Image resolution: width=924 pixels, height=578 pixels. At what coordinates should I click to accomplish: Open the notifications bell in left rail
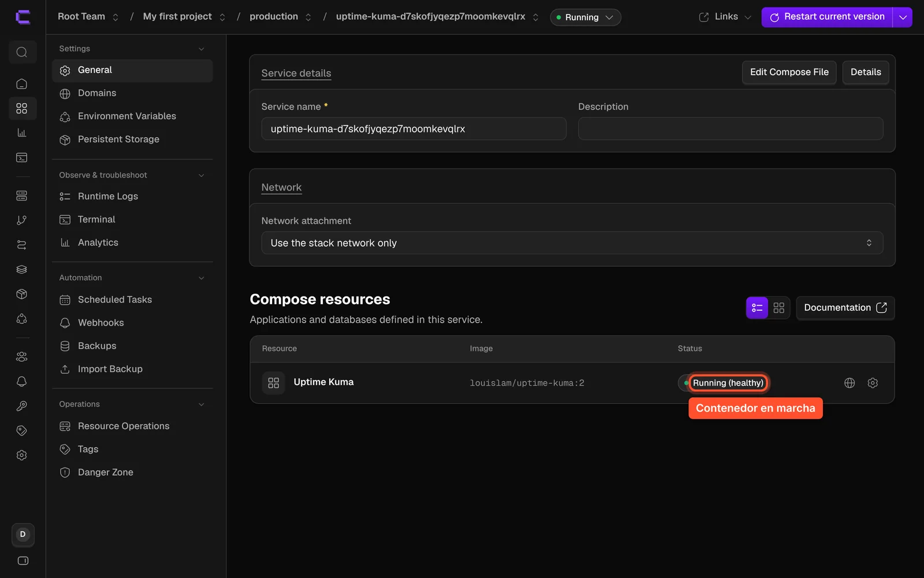(x=22, y=381)
